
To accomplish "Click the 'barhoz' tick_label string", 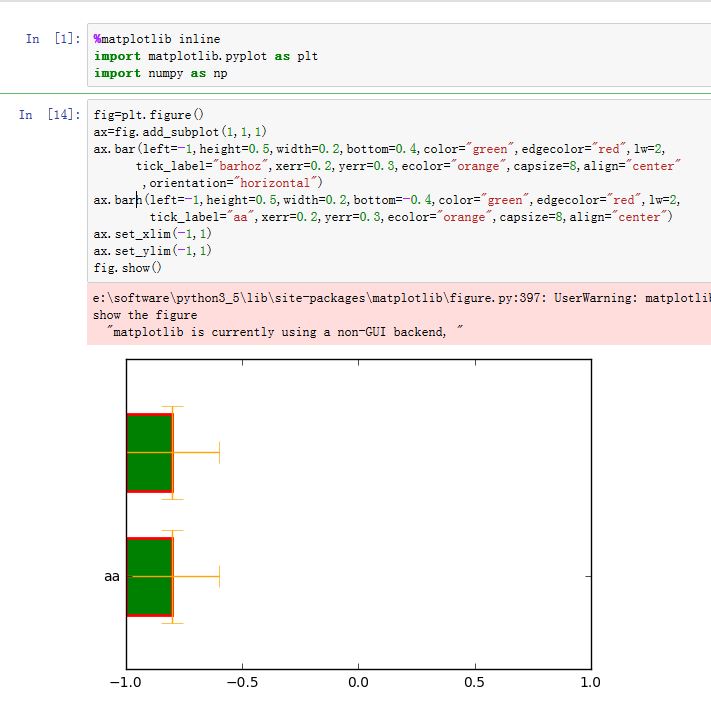I will 240,166.
